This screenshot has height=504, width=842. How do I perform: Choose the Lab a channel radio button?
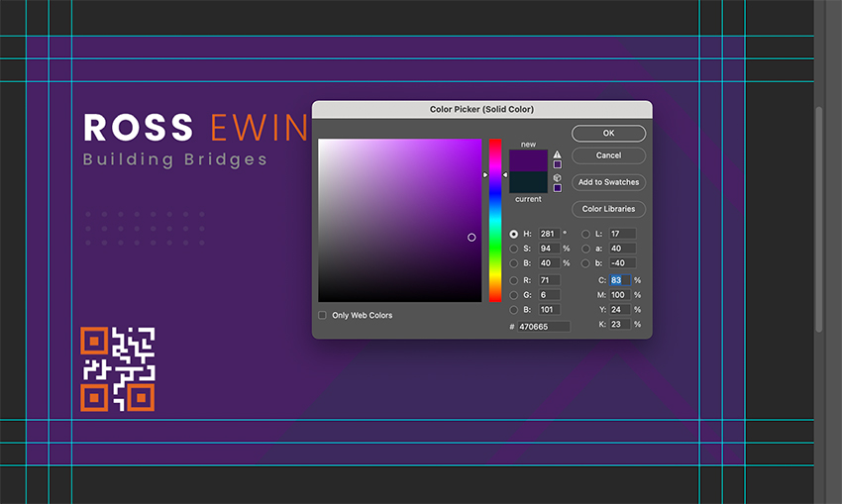tap(585, 249)
